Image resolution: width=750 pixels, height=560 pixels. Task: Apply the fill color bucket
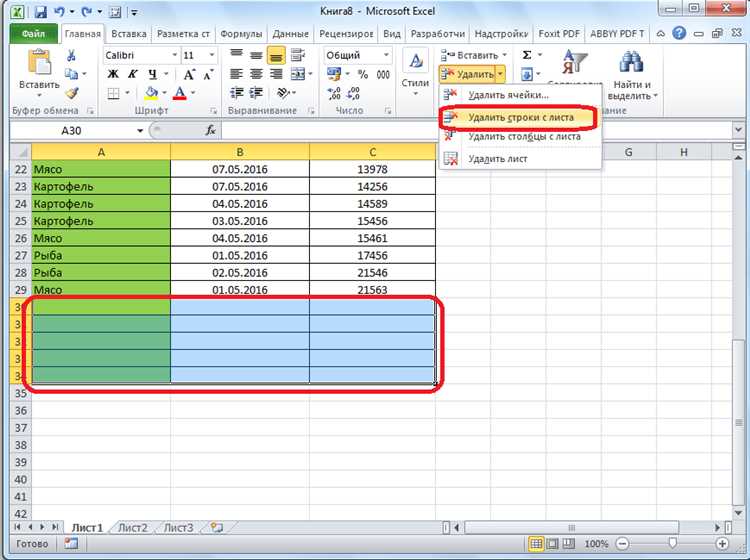tap(152, 92)
